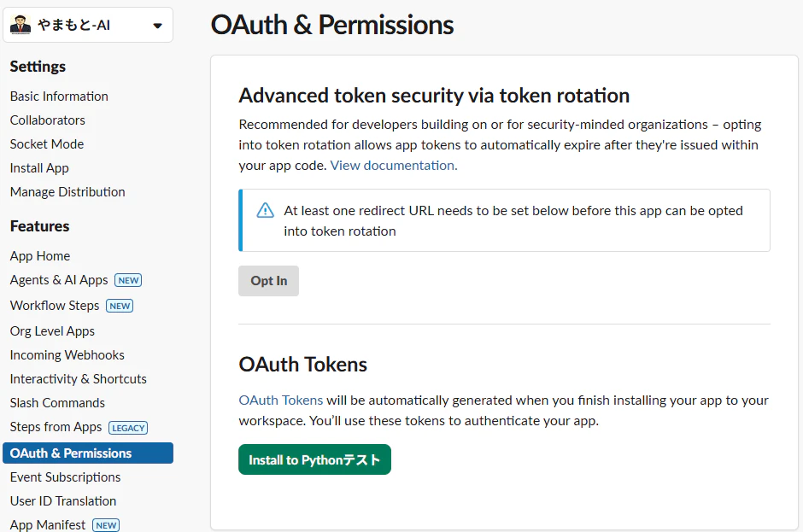Click the Opt In button

(268, 281)
